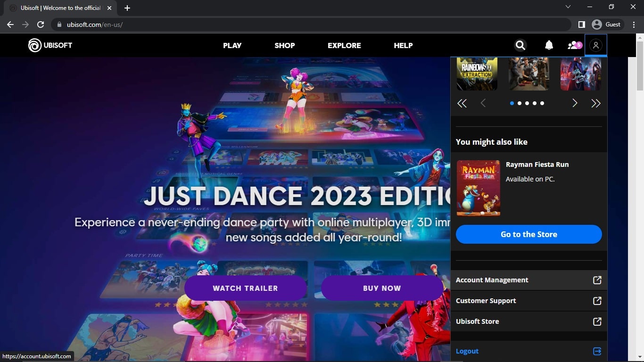The height and width of the screenshot is (362, 644).
Task: Open the site search magnifier icon
Action: tap(520, 45)
